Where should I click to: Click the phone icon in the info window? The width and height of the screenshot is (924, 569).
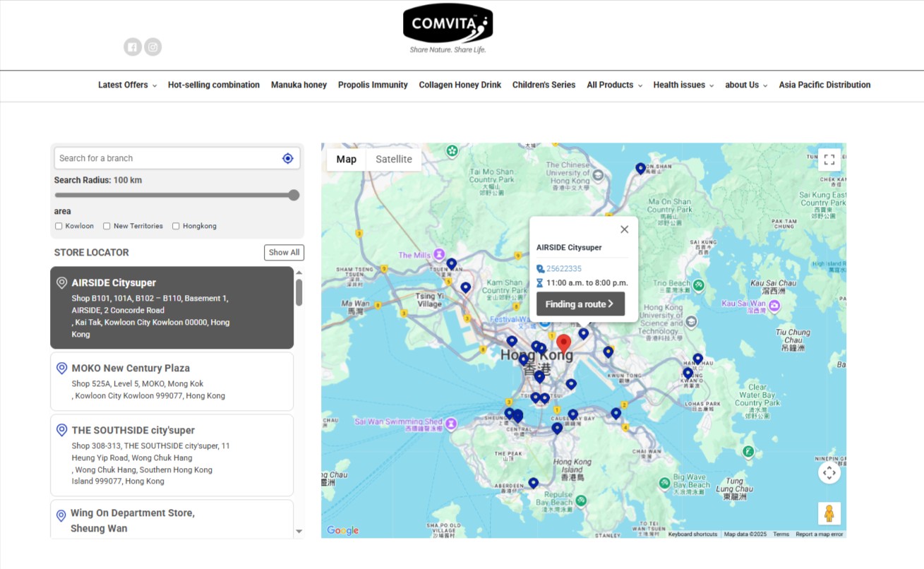[x=539, y=268]
